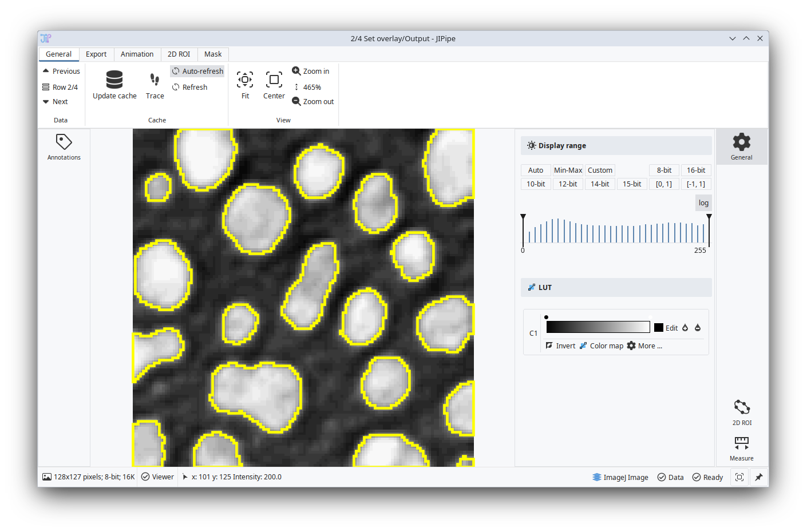Viewport: 807px width, 532px height.
Task: Toggle Auto-refresh off
Action: [x=197, y=72]
